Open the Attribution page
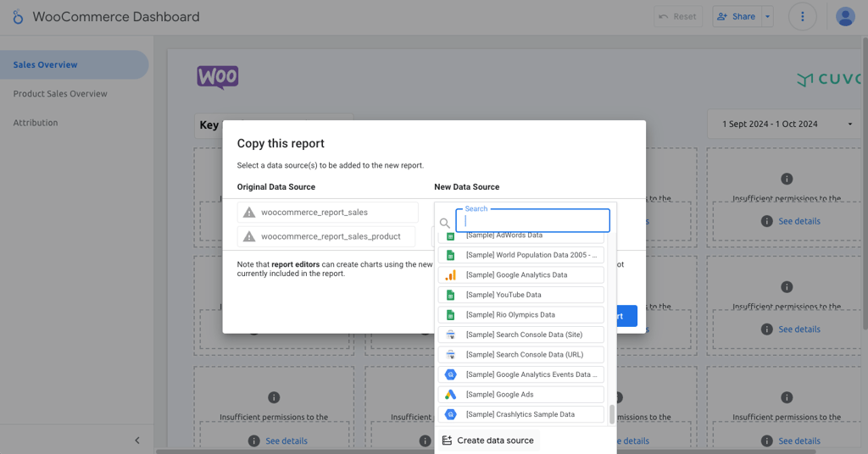 (36, 123)
